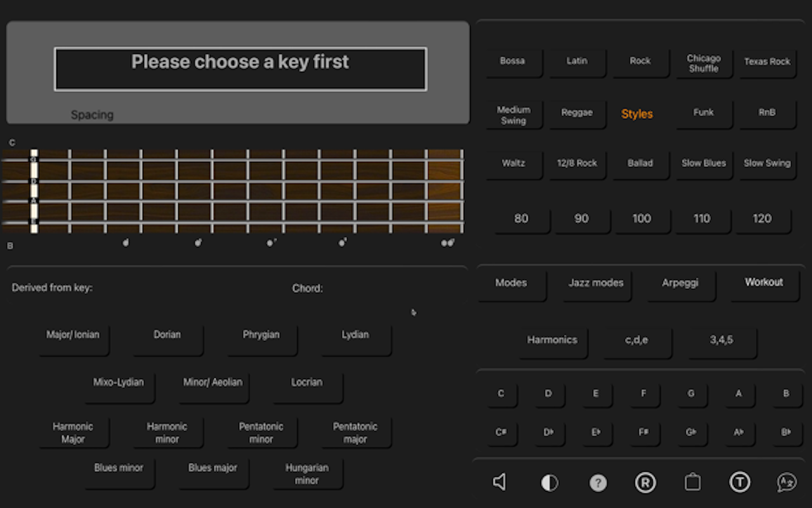
Task: Open the clipboard icon
Action: point(693,483)
